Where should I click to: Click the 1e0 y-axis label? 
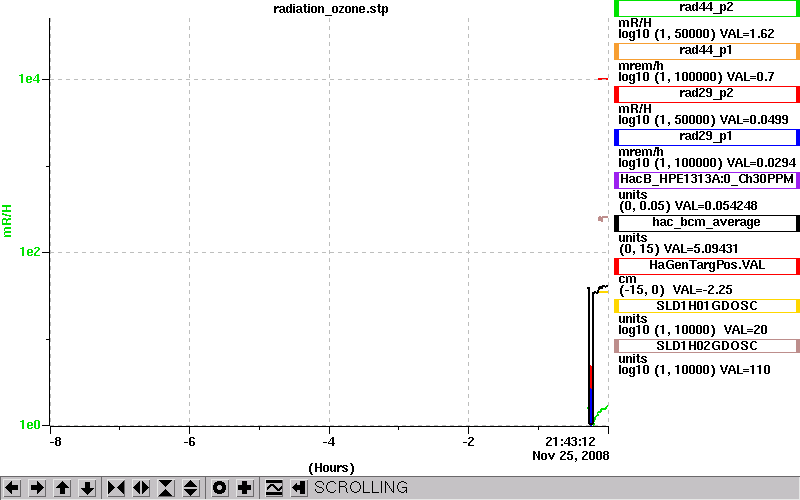[x=29, y=424]
